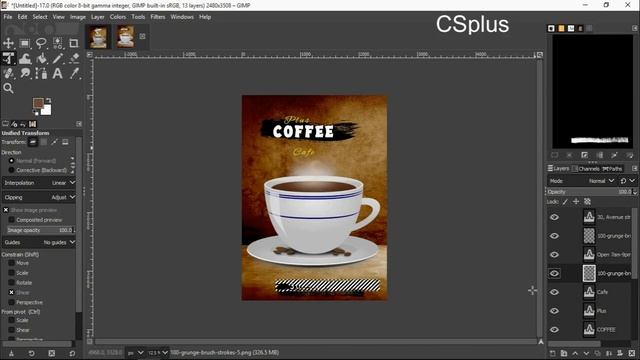Open the Layer menu
The width and height of the screenshot is (640, 360).
(98, 17)
